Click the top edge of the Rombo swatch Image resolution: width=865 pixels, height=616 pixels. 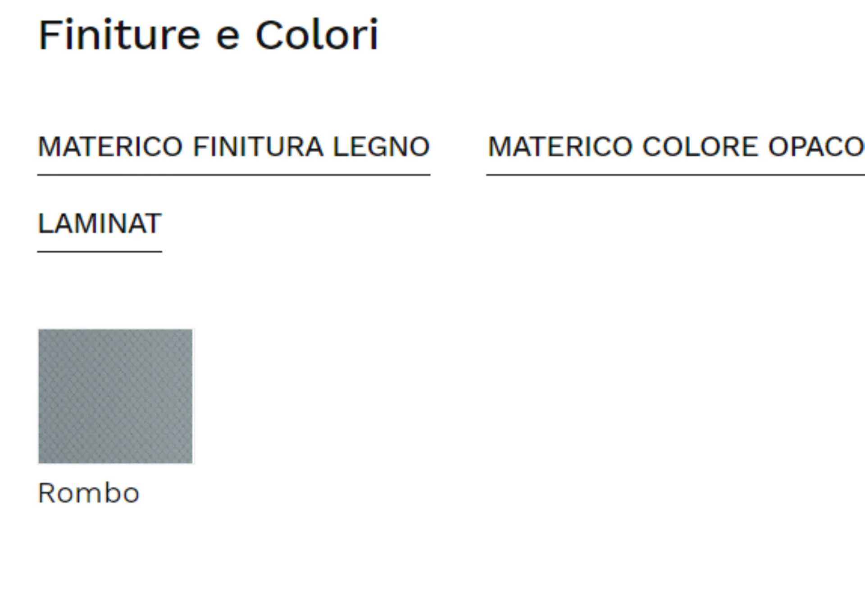(115, 331)
